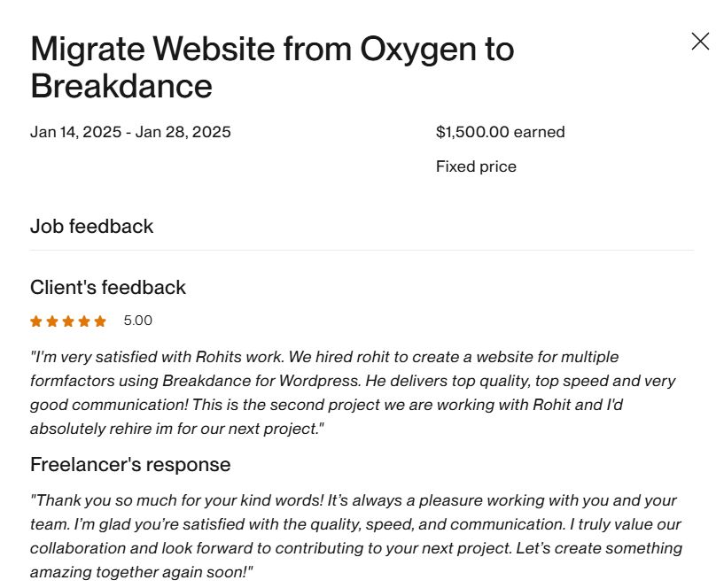Image resolution: width=724 pixels, height=588 pixels.
Task: Click the client quote starting "I'm very satisfied"
Action: coord(354,393)
